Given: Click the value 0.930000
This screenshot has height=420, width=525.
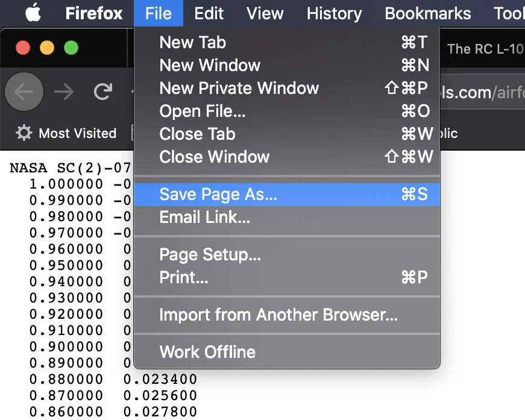Looking at the screenshot, I should click(x=66, y=298).
